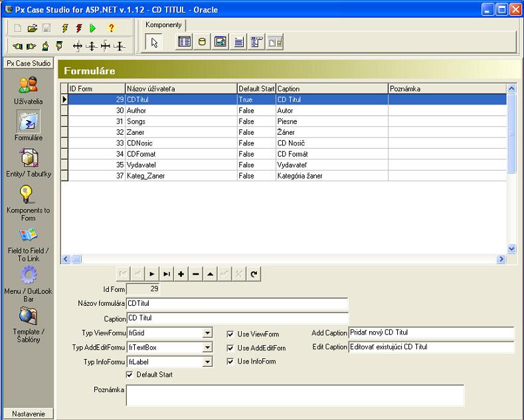The height and width of the screenshot is (420, 524).
Task: Add a new record with plus button
Action: coord(181,274)
